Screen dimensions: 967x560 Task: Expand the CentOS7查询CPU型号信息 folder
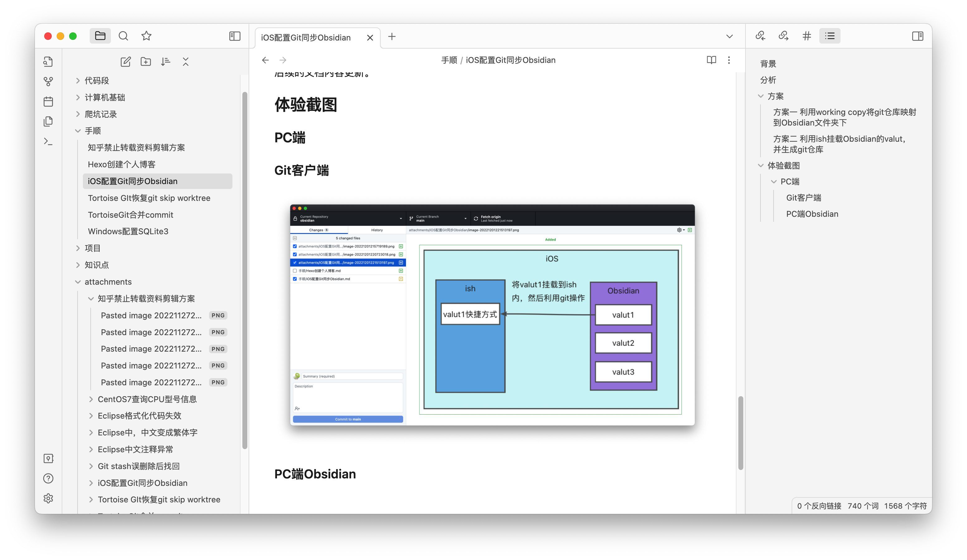point(91,399)
